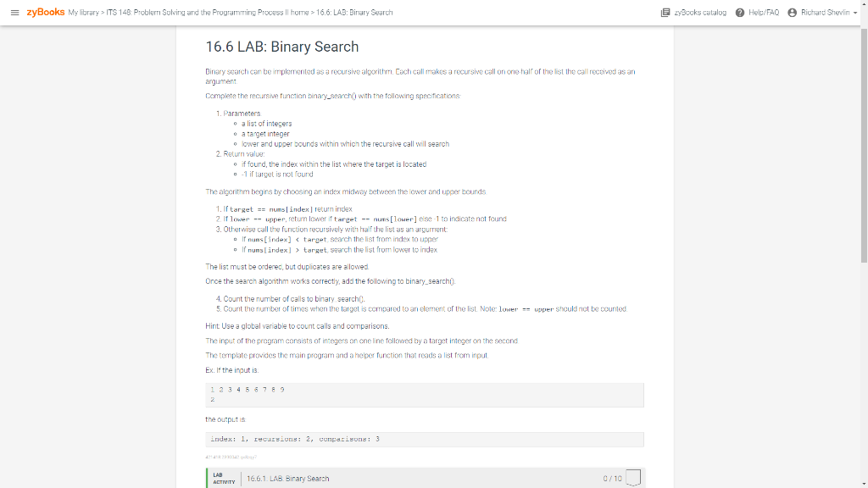Click the green LAB ACTIVITY badge
Viewport: 868px width, 488px height.
224,477
